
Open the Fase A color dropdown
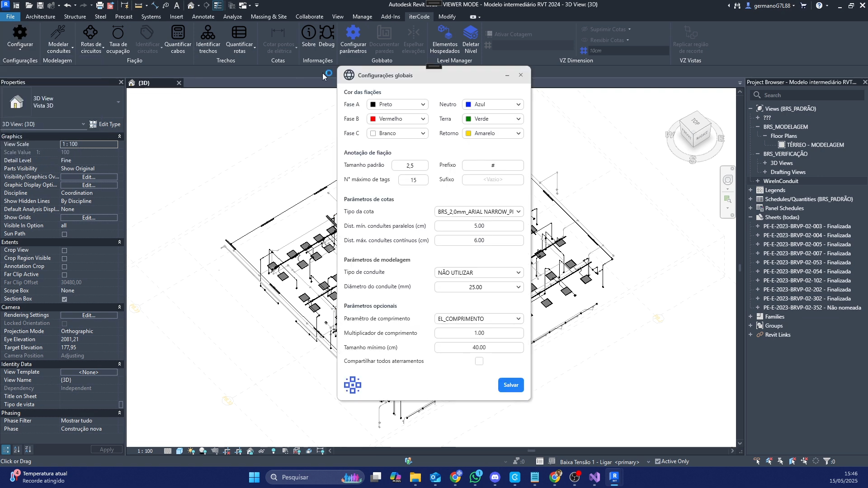click(397, 104)
